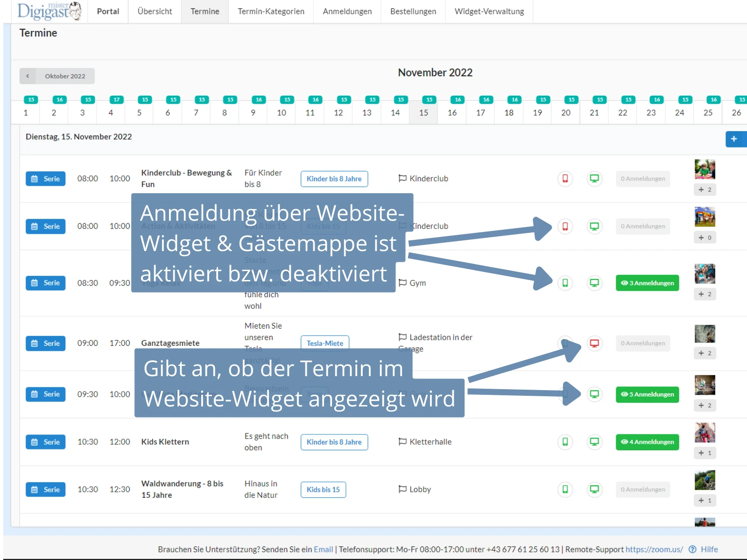The height and width of the screenshot is (560, 747).
Task: Click the eye icon on the 5 Anmeldungen button
Action: [x=624, y=395]
